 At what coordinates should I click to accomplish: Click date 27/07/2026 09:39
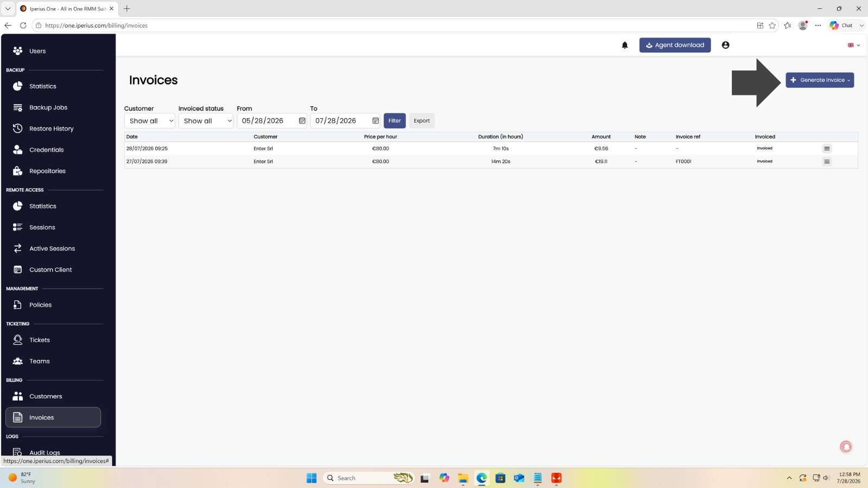(147, 162)
